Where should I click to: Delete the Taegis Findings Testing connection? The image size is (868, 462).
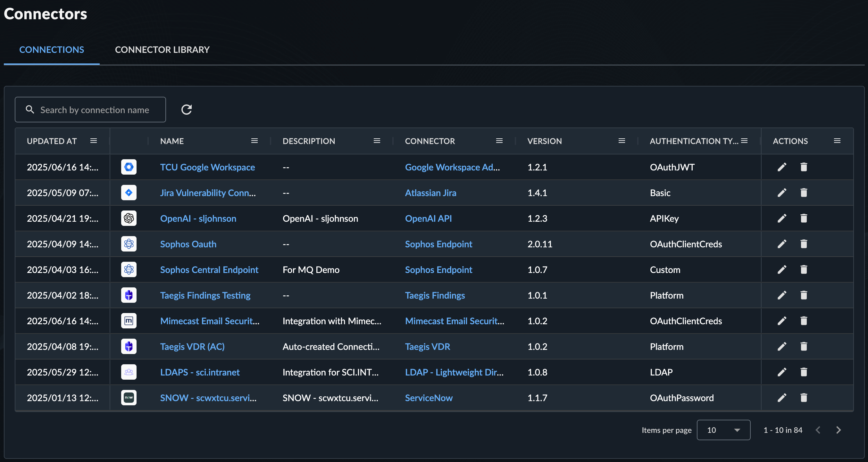tap(804, 295)
